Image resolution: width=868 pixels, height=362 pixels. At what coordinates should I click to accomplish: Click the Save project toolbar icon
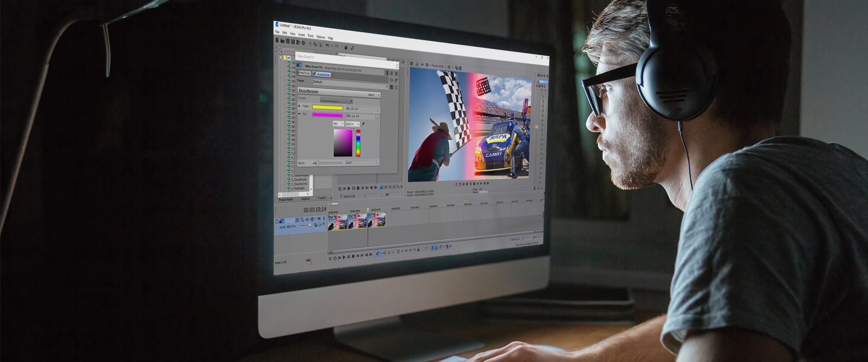[288, 41]
